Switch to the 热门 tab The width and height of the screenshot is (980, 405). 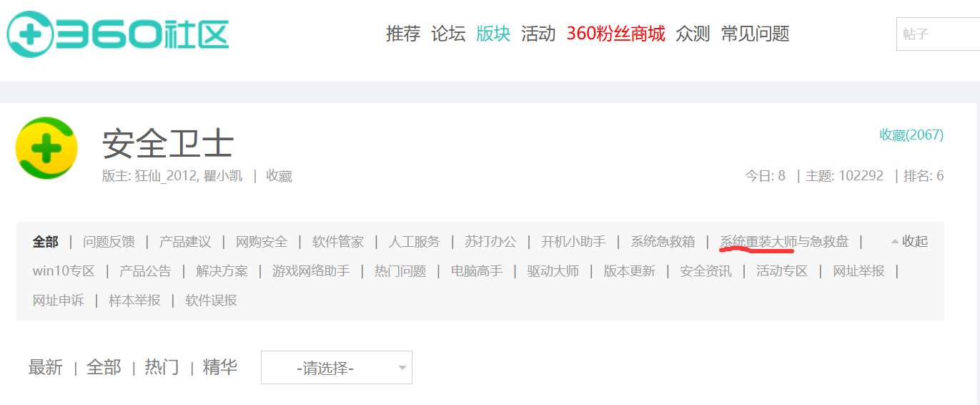[162, 368]
